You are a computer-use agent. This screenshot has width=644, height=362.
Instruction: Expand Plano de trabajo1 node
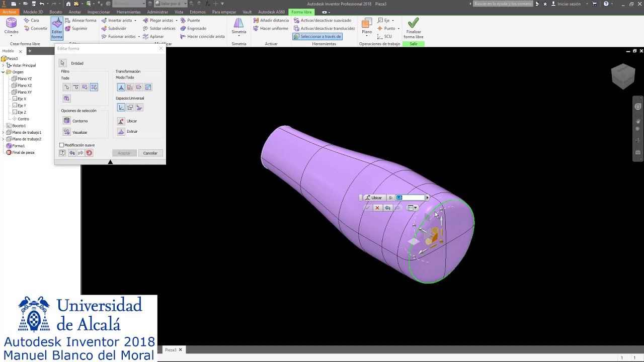[3, 132]
